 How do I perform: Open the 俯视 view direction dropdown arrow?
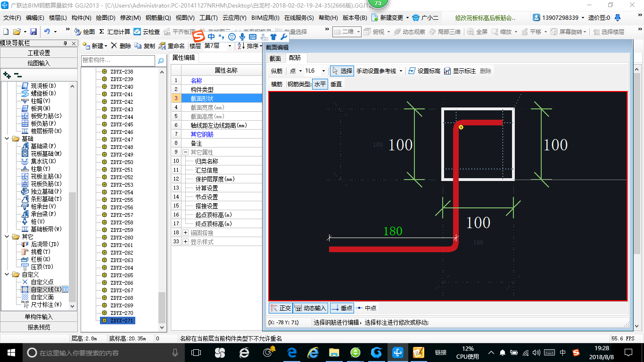388,32
